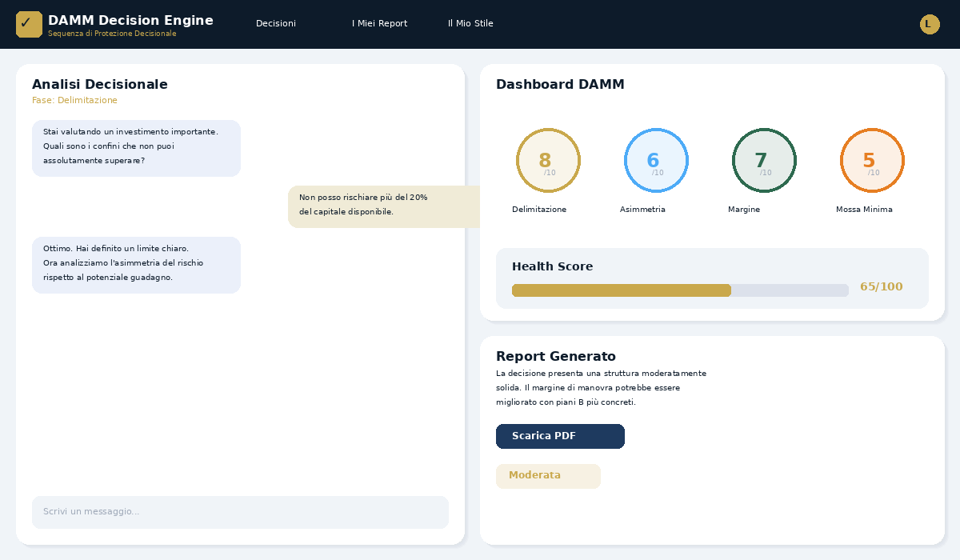Click the DAMM Decision Engine title
This screenshot has width=960, height=560.
[x=130, y=21]
